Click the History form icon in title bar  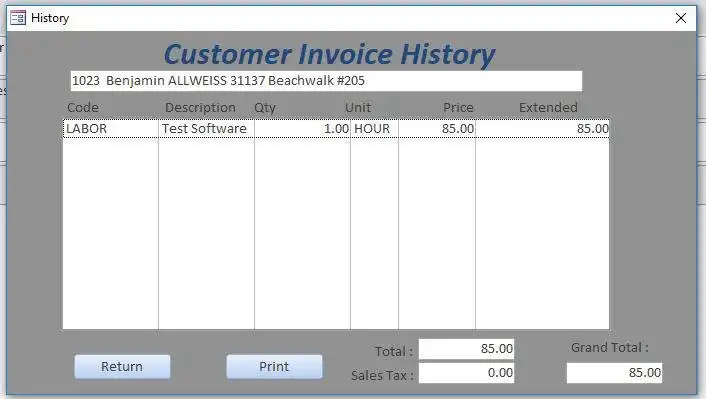point(18,18)
